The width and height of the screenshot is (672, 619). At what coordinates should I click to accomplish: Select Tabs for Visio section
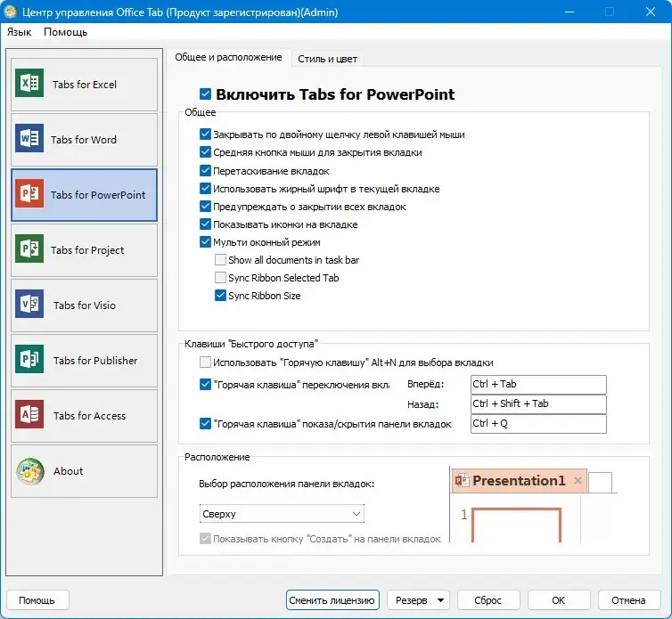click(x=84, y=305)
